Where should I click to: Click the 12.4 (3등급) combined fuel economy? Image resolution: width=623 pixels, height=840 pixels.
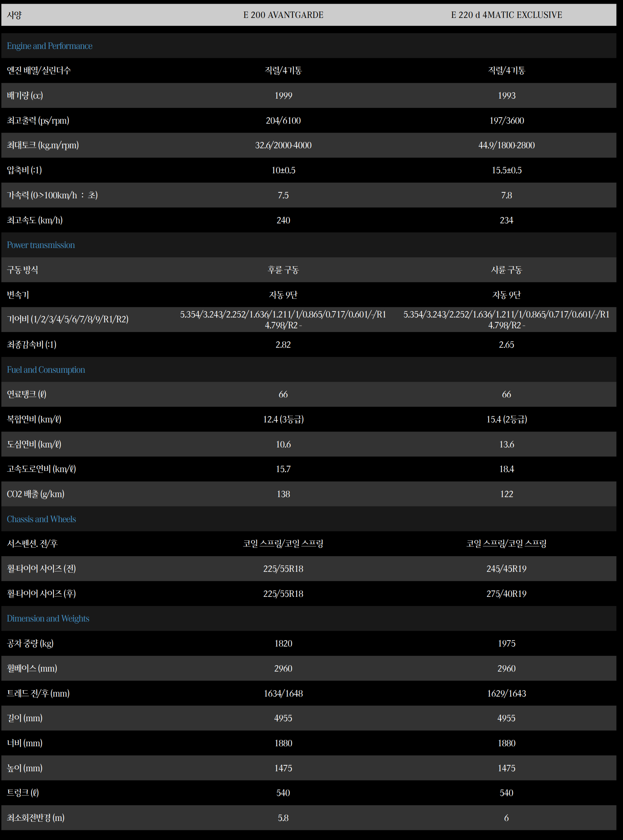point(283,419)
